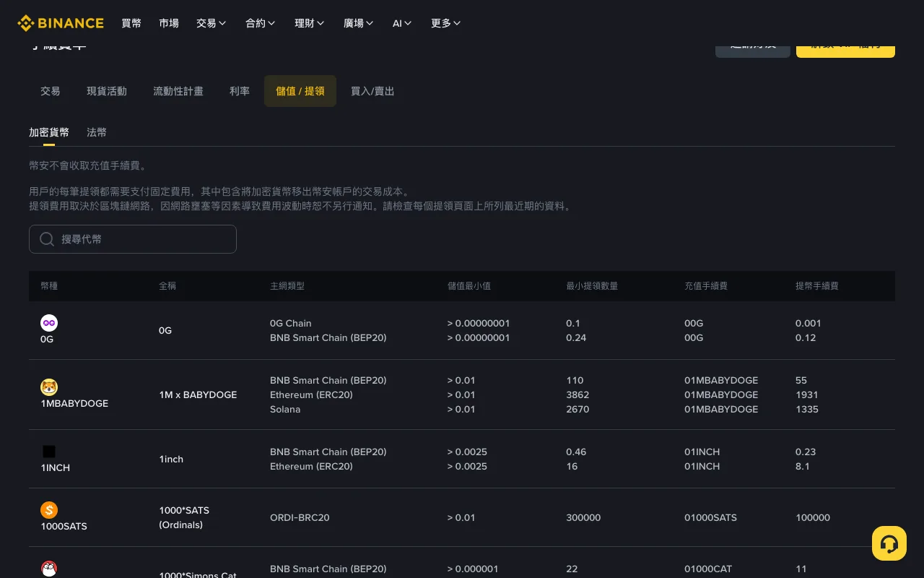This screenshot has width=924, height=578.
Task: Click the Binance logo
Action: tap(61, 23)
